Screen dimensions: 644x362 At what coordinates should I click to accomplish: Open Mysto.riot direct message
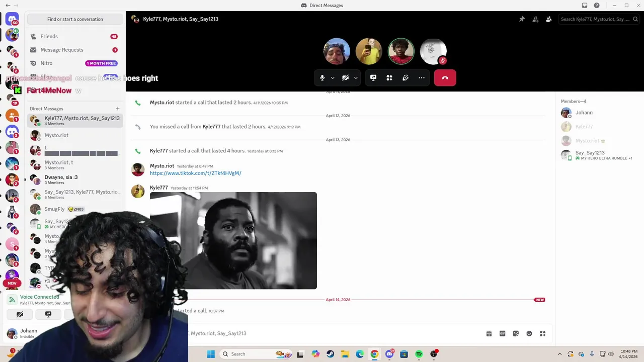75,135
